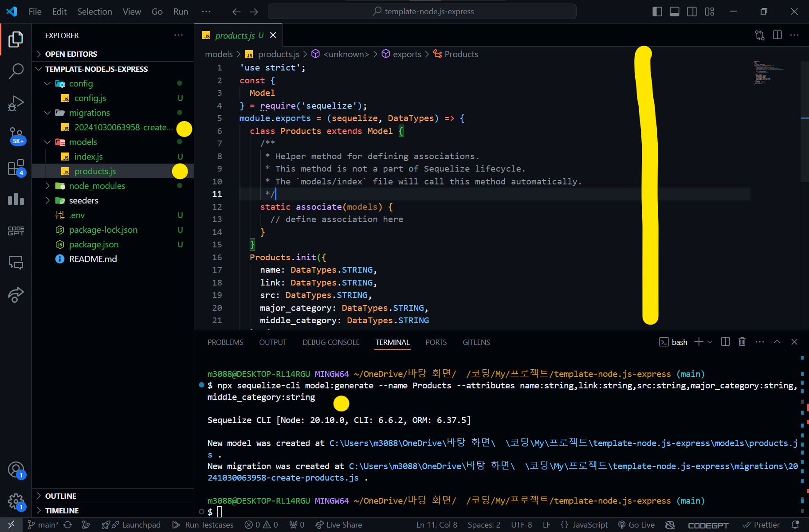809x532 pixels.
Task: Open remote window indicator in status bar
Action: point(11,525)
